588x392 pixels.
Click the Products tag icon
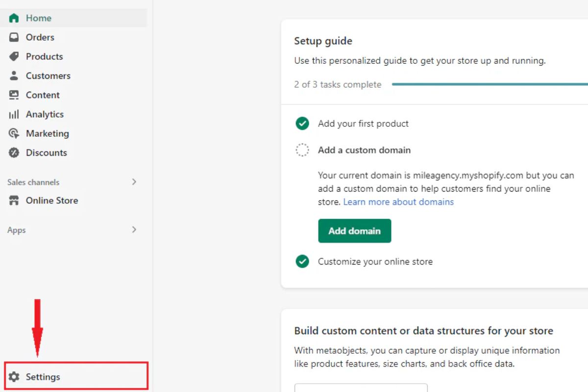(x=14, y=56)
